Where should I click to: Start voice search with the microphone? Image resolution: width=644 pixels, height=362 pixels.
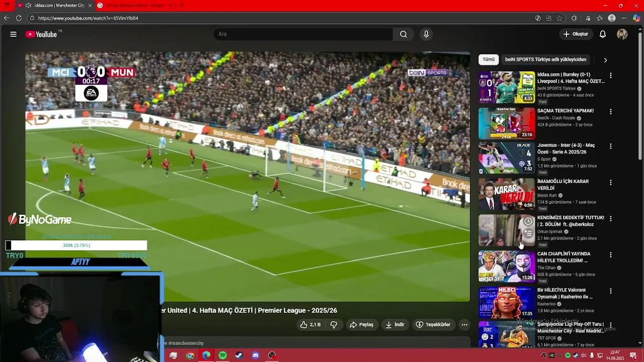tap(426, 34)
